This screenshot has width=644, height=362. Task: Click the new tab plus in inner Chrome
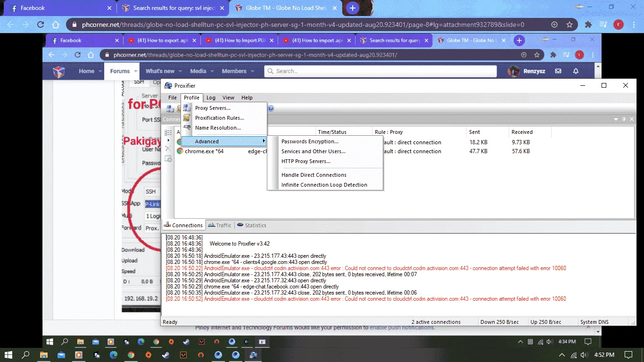[x=519, y=41]
